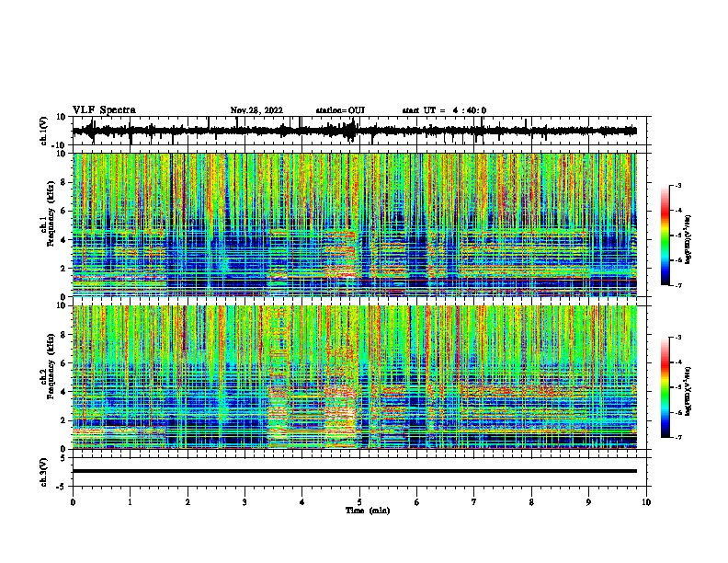This screenshot has width=728, height=563.
Task: Click the "5" tick on the time axis
Action: click(x=359, y=502)
